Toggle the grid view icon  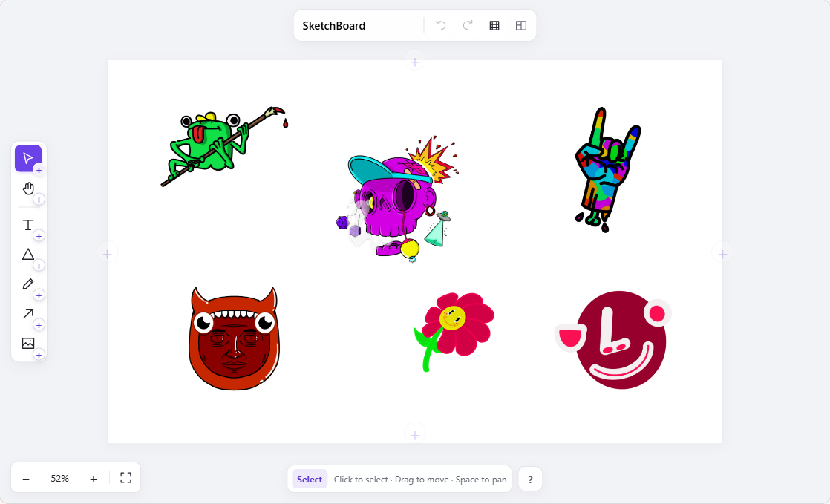pyautogui.click(x=494, y=25)
